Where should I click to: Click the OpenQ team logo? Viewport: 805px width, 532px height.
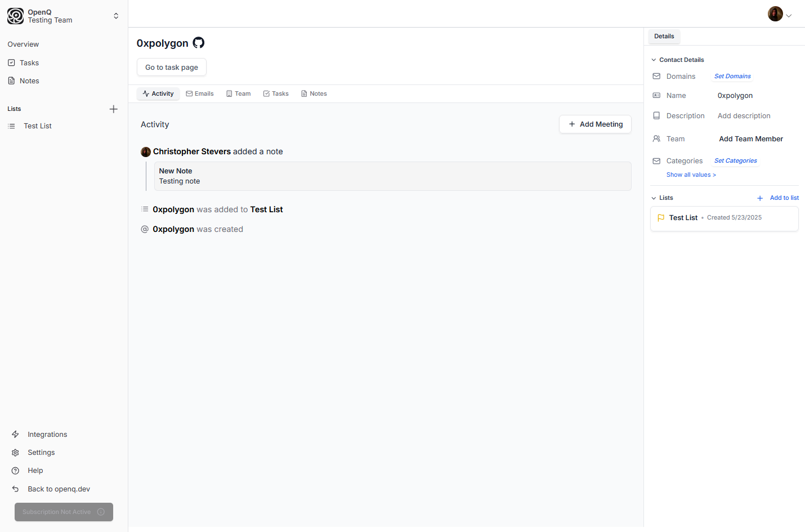point(15,16)
